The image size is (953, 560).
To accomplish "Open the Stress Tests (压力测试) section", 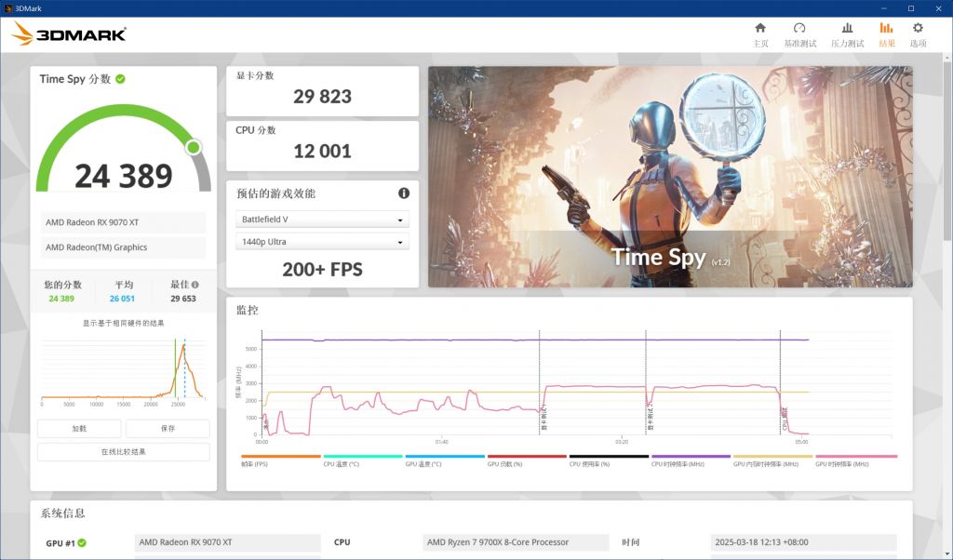I will 847,34.
